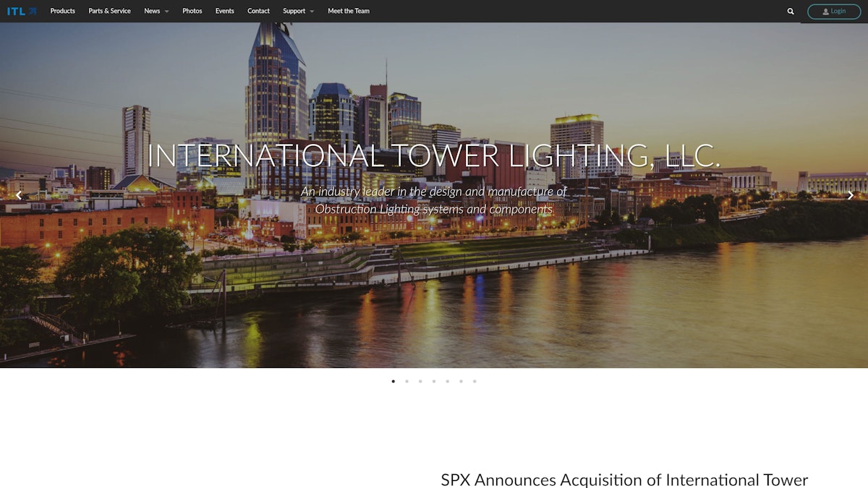Go to previous slide with left arrow
The image size is (868, 488).
[x=19, y=195]
